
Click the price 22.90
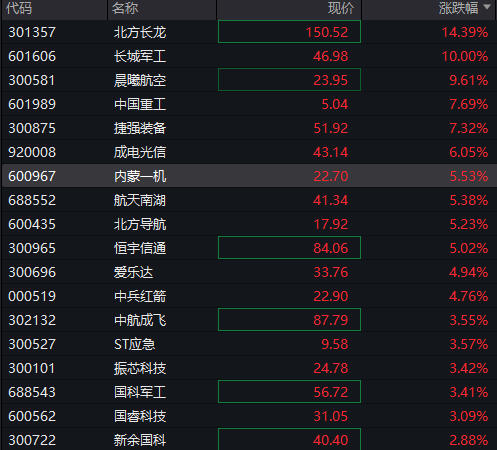[x=330, y=296]
